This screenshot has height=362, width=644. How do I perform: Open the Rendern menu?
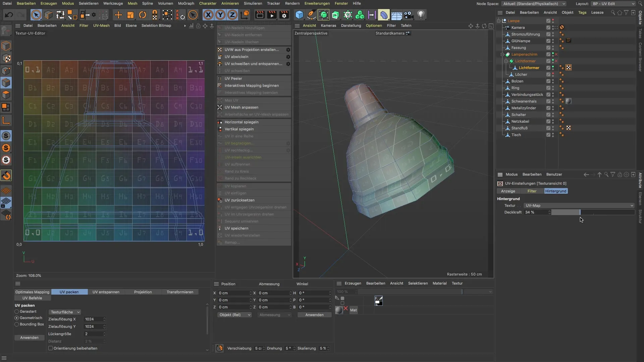292,3
